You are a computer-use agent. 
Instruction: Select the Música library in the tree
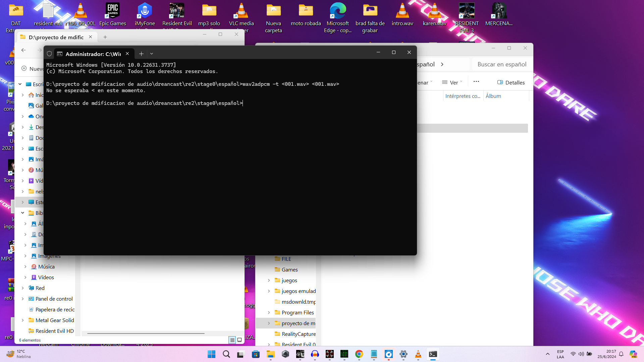click(43, 267)
